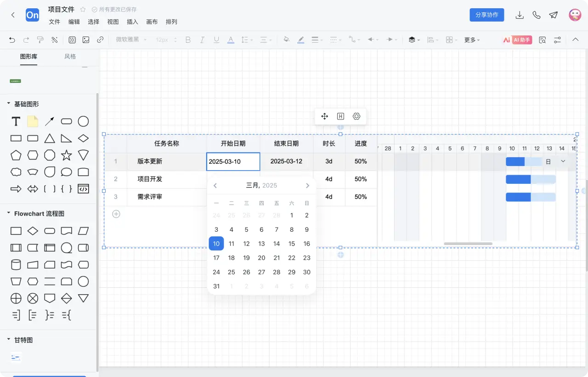
Task: Select the Format Painter icon
Action: [40, 40]
